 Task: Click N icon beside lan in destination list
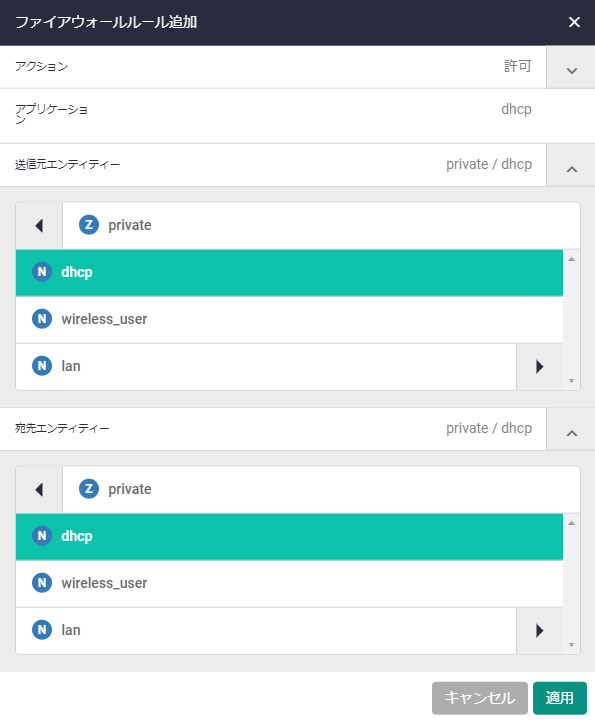(x=42, y=630)
